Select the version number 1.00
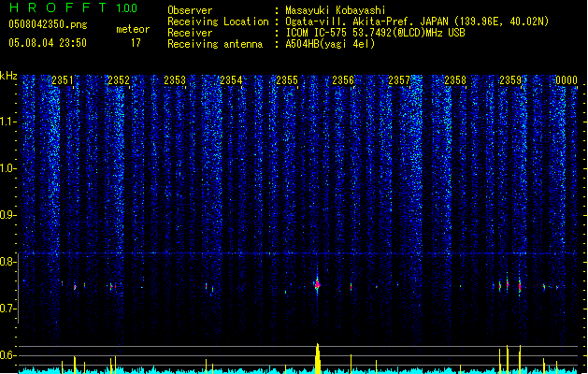The image size is (588, 374). click(126, 7)
